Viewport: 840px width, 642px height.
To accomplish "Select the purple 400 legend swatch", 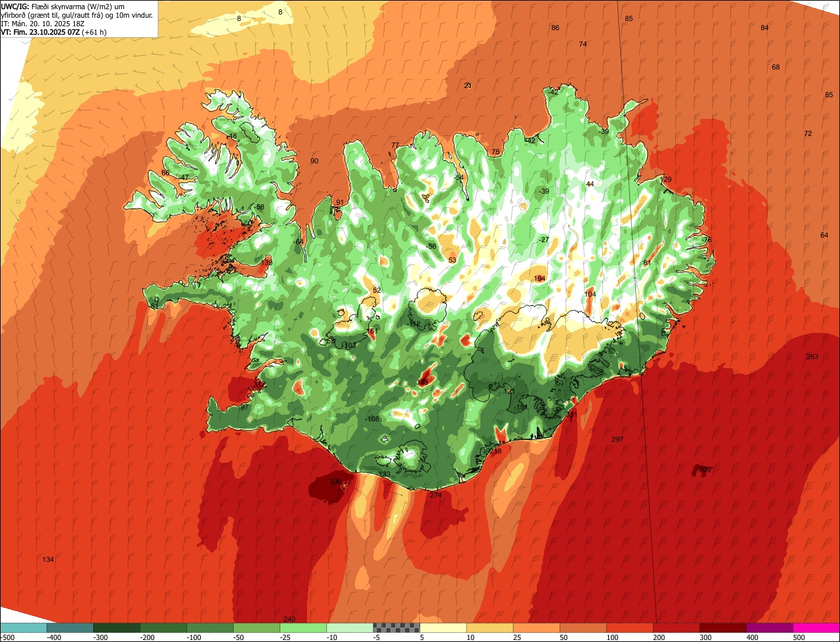I will click(769, 628).
